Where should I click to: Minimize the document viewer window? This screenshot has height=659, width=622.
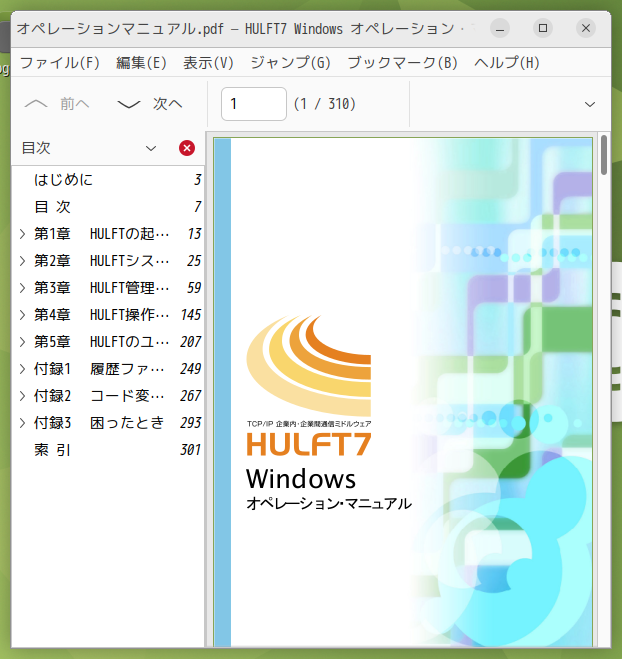click(x=500, y=29)
